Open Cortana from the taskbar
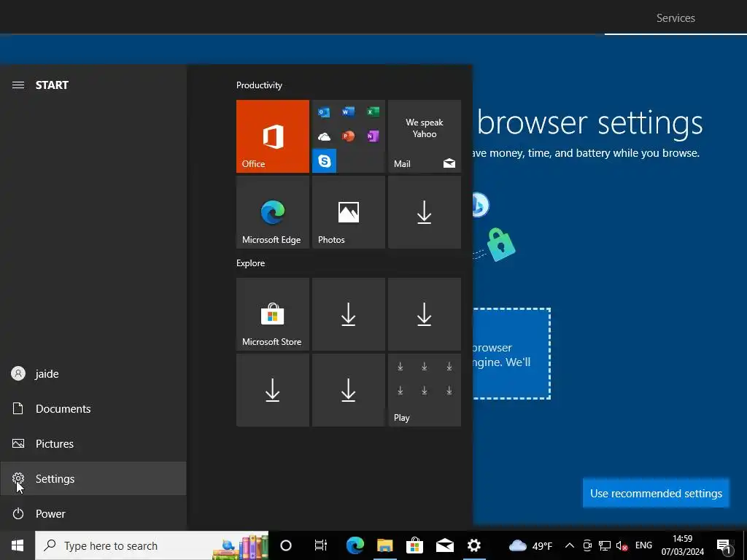747x560 pixels. point(286,545)
